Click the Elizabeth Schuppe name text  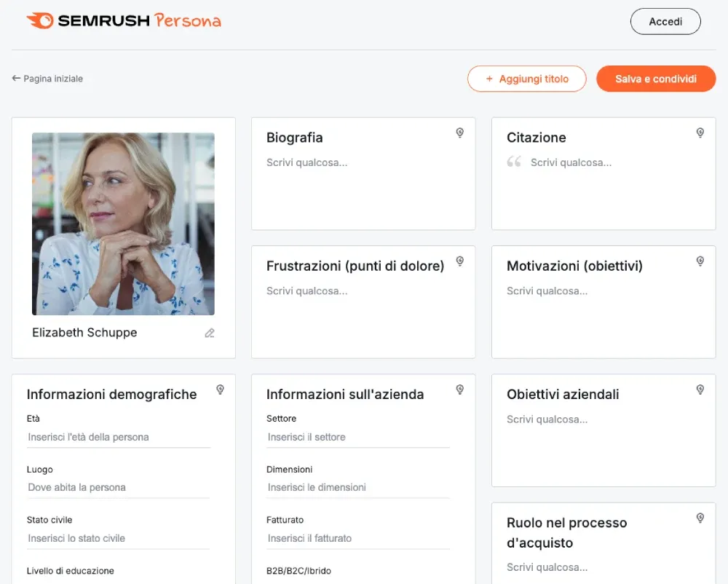pos(84,332)
